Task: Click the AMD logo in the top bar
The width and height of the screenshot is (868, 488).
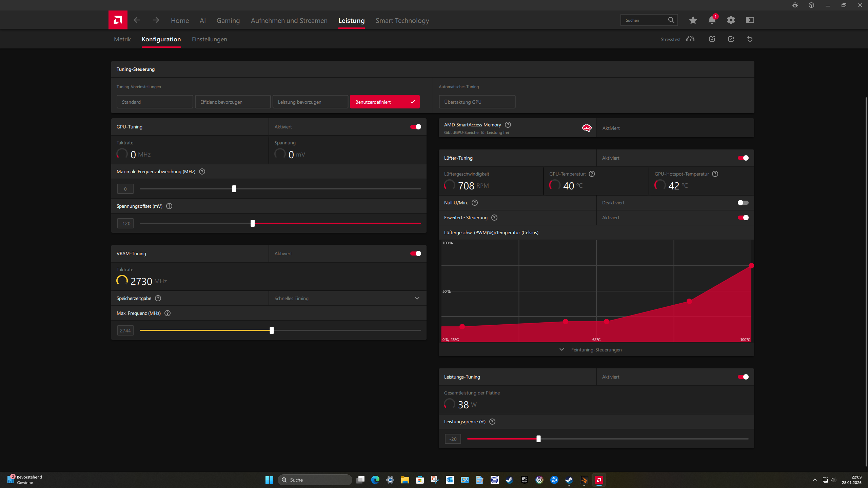Action: (x=117, y=20)
